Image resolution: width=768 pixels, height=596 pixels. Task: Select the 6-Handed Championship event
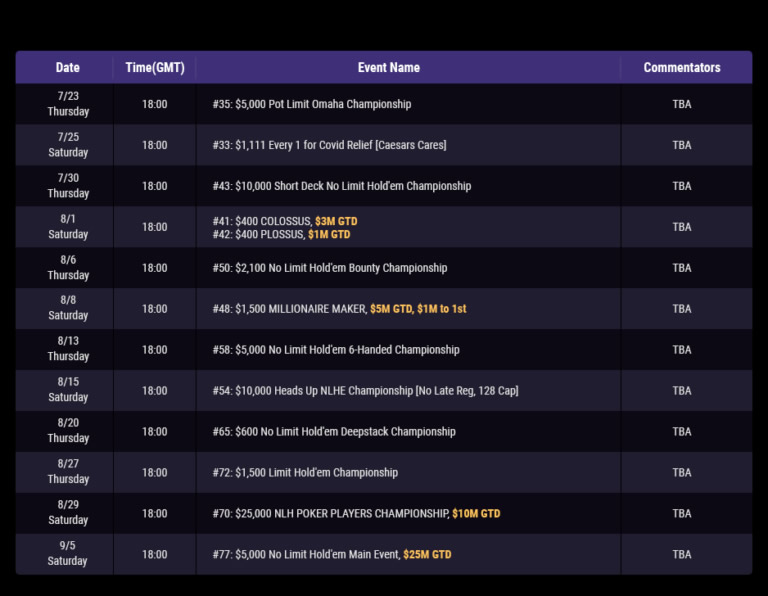[x=336, y=350]
